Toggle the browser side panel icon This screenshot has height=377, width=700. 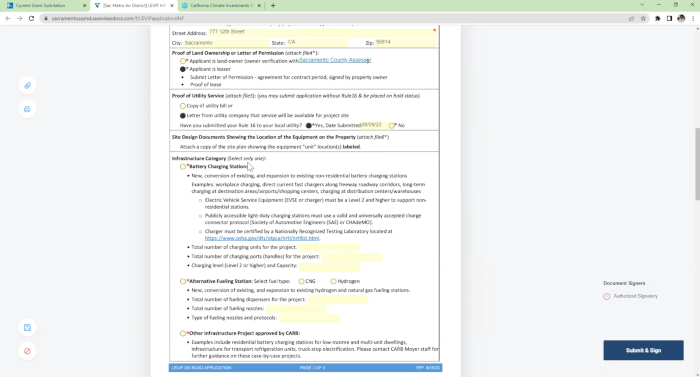pyautogui.click(x=669, y=18)
